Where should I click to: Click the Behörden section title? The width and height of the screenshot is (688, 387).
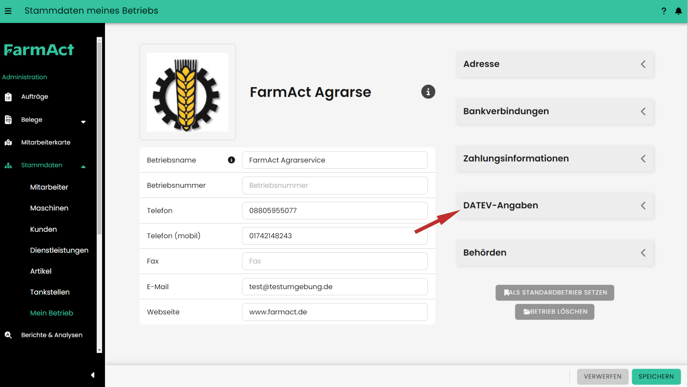click(485, 253)
